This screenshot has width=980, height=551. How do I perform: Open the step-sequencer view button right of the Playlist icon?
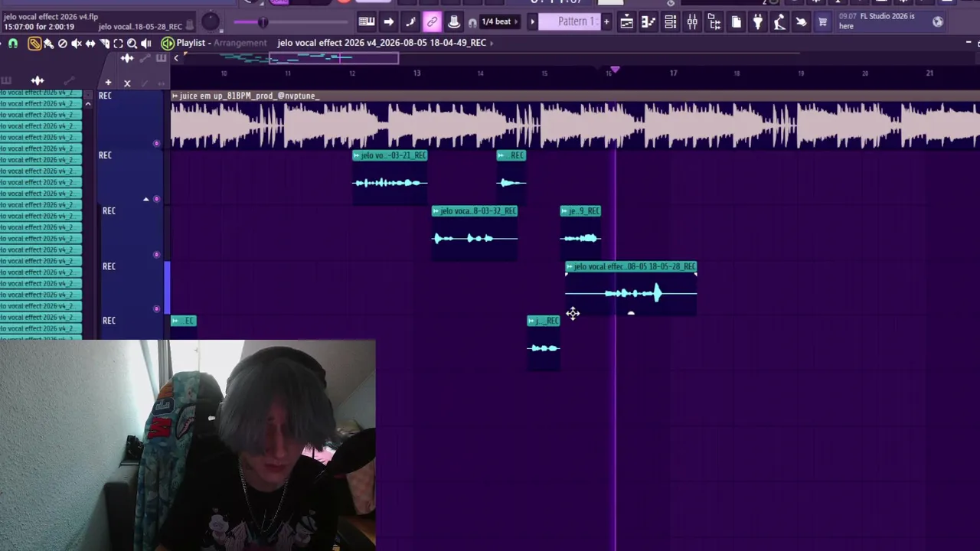point(648,21)
